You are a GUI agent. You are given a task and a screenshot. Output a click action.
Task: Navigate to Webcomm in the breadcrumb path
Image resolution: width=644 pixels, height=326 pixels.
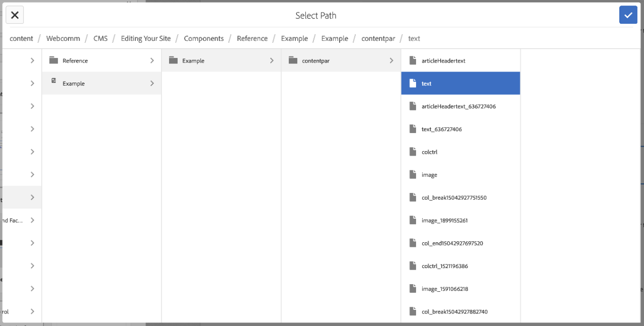coord(63,38)
